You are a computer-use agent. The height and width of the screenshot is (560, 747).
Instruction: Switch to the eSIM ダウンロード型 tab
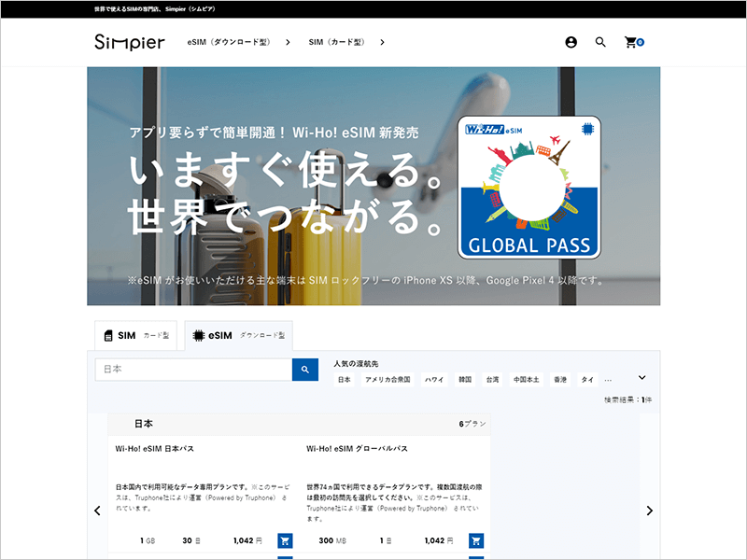point(239,336)
